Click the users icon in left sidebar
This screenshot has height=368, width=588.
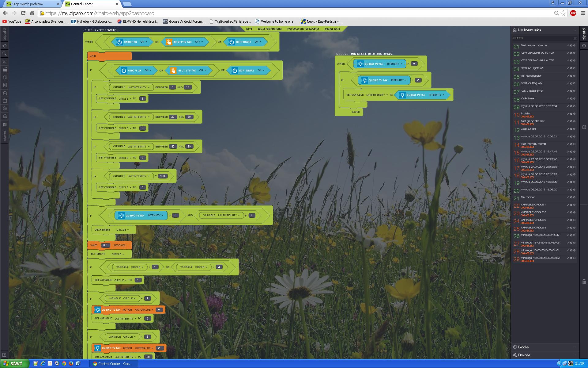click(x=5, y=77)
